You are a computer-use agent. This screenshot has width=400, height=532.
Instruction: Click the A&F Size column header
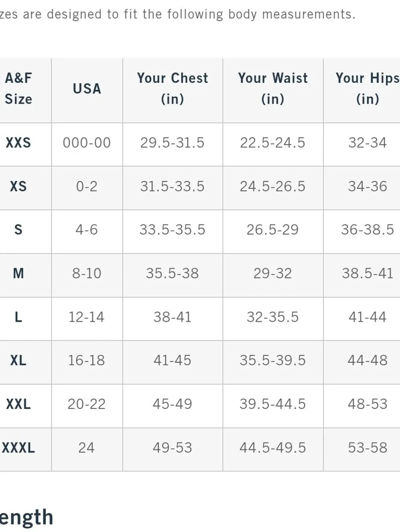pos(18,88)
